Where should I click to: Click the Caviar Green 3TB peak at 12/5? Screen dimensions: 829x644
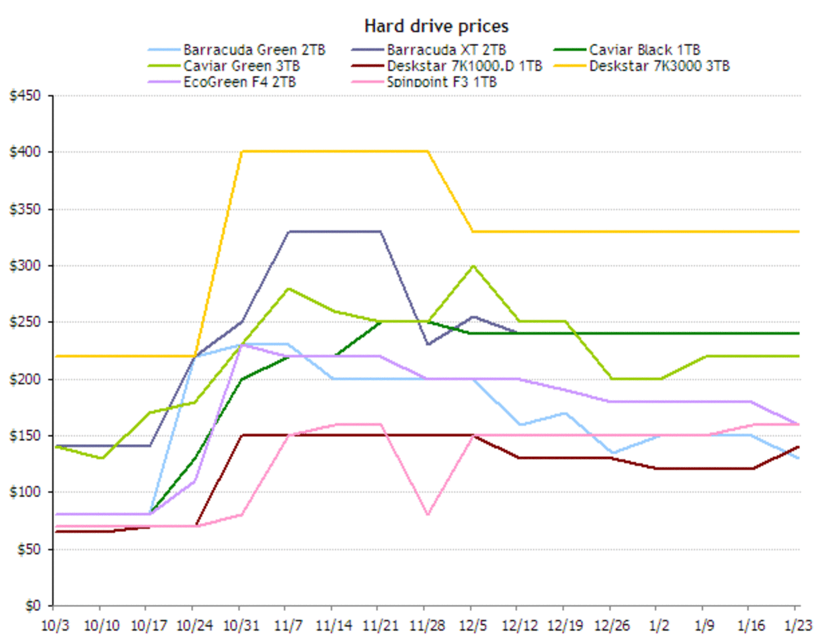tap(473, 265)
